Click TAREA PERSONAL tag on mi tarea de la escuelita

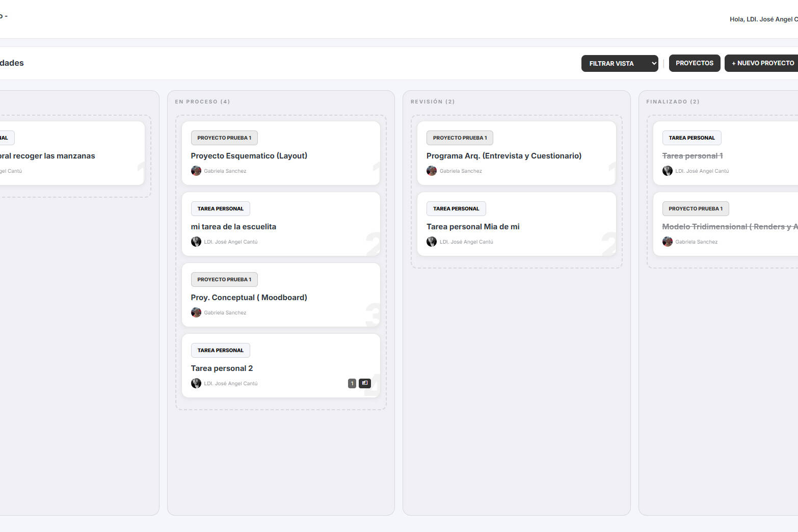(x=220, y=208)
